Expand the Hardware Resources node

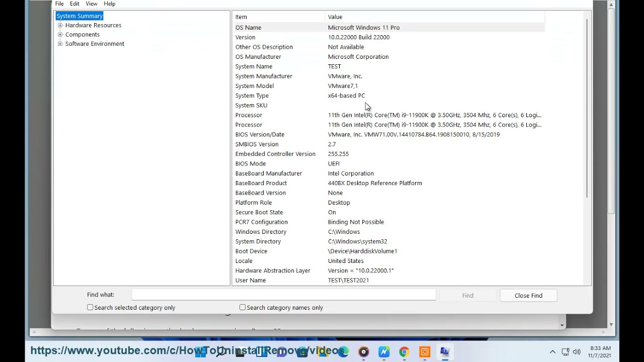(x=60, y=25)
